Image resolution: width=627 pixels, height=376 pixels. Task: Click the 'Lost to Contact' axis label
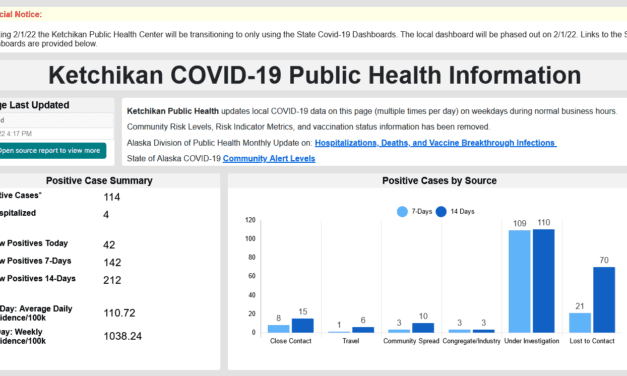coord(592,341)
